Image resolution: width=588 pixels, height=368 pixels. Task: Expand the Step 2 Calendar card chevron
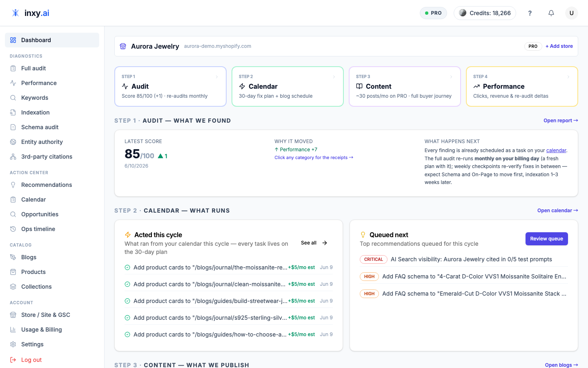pyautogui.click(x=334, y=77)
